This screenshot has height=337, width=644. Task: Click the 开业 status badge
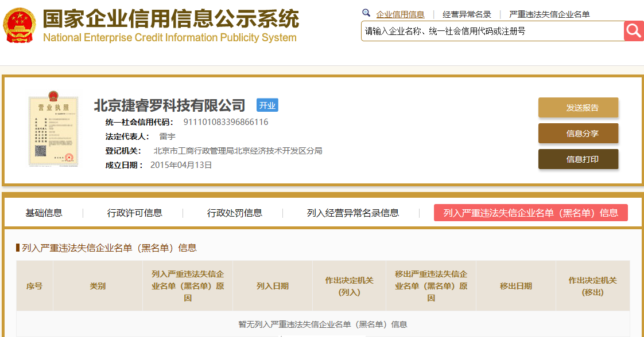tap(267, 105)
